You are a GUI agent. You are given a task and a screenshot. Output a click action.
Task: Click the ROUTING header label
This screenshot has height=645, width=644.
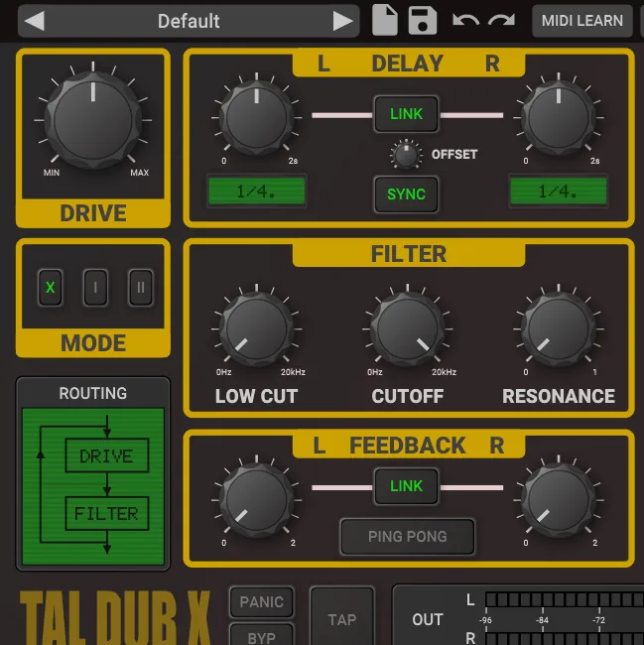(x=93, y=393)
